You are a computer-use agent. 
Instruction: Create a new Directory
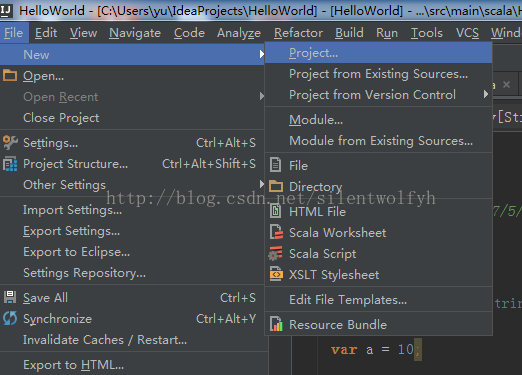379,186
